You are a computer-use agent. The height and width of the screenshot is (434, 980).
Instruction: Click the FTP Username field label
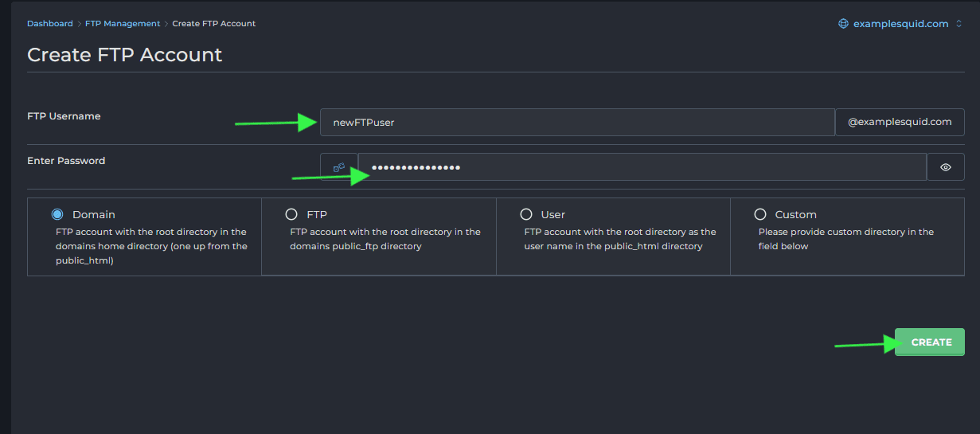click(64, 116)
